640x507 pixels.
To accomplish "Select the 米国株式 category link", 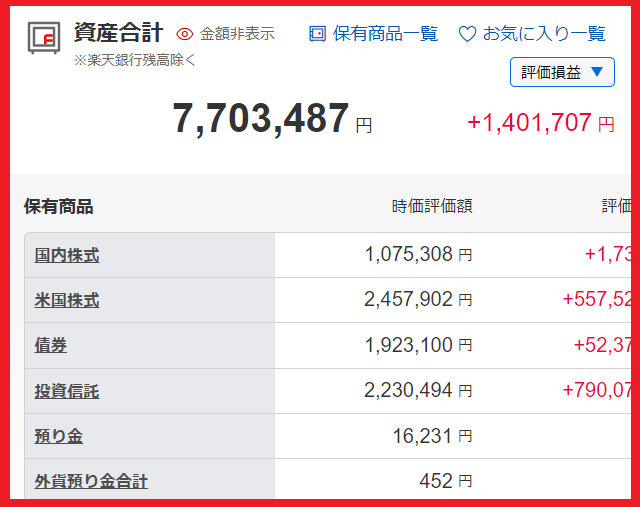I will (x=67, y=300).
